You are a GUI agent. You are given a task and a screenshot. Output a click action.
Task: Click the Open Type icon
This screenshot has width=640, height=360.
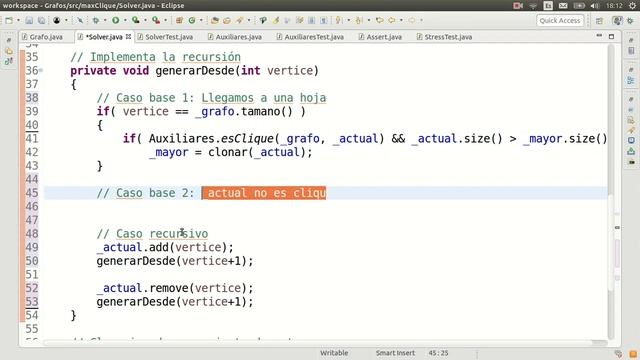tap(214, 20)
